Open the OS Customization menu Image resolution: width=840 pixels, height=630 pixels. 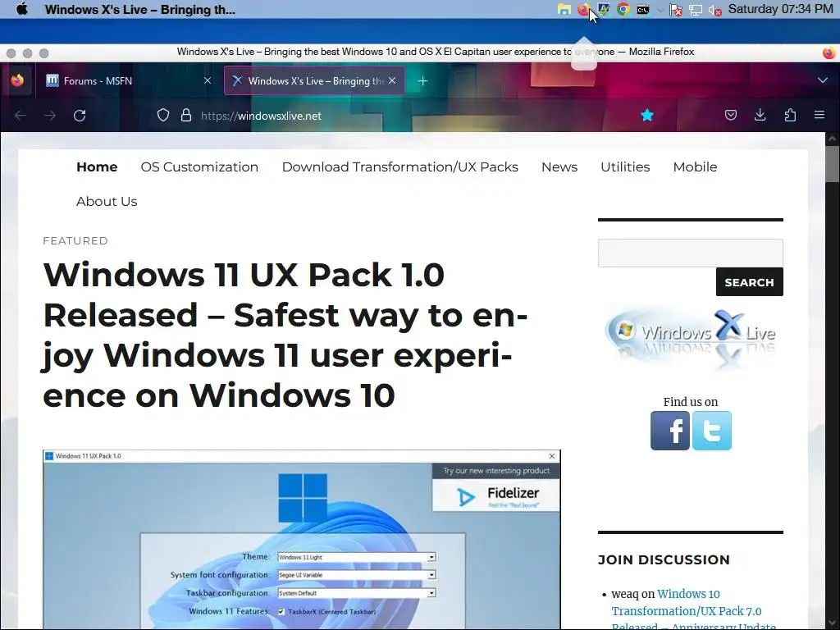coord(199,167)
